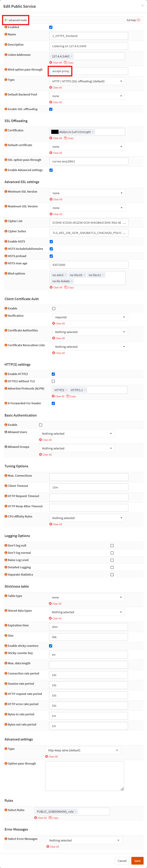Click info icon beside Client Timeout
Viewport: 147px width, 868px height.
tap(6, 485)
